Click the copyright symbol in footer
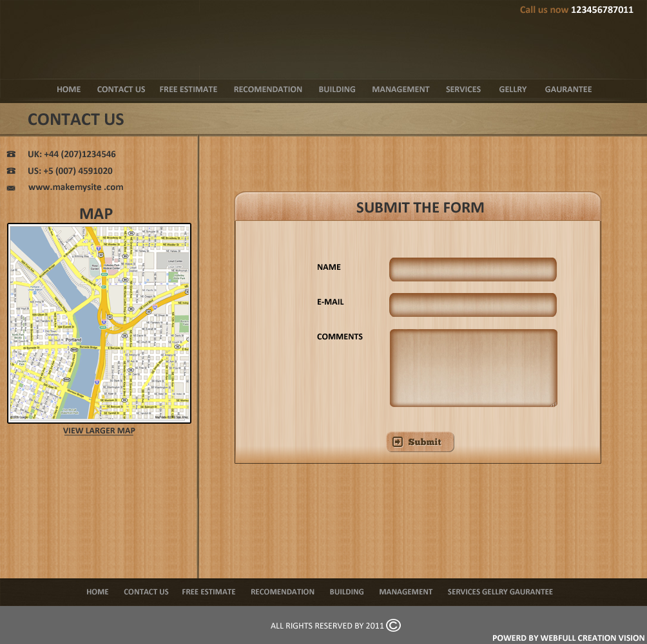This screenshot has width=647, height=644. 393,625
